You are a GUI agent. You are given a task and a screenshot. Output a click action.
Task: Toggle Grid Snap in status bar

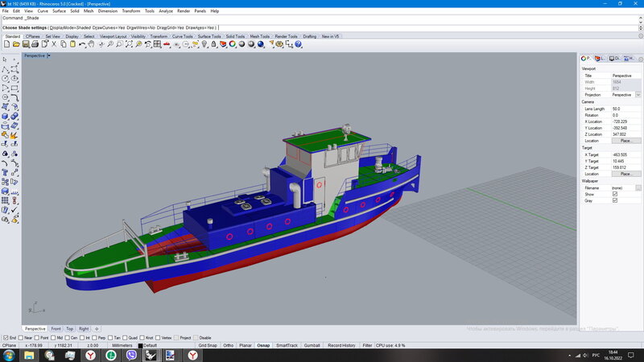[208, 346]
